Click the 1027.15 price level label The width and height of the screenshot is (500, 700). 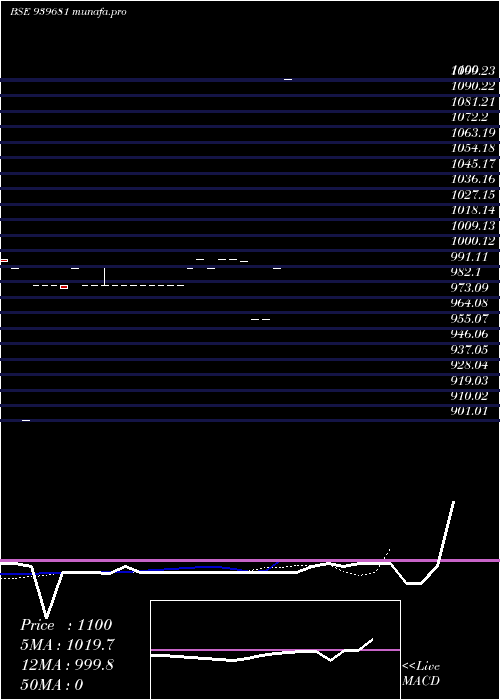click(473, 195)
